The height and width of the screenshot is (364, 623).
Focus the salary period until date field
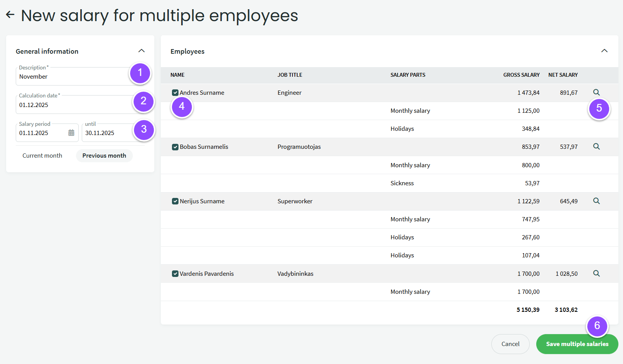tap(107, 133)
